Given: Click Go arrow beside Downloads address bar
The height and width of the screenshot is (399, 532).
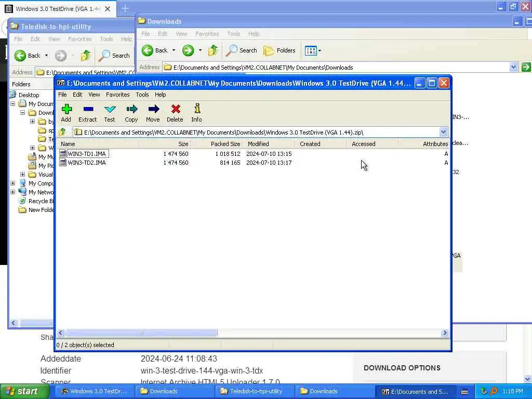Looking at the screenshot, I should [x=526, y=67].
